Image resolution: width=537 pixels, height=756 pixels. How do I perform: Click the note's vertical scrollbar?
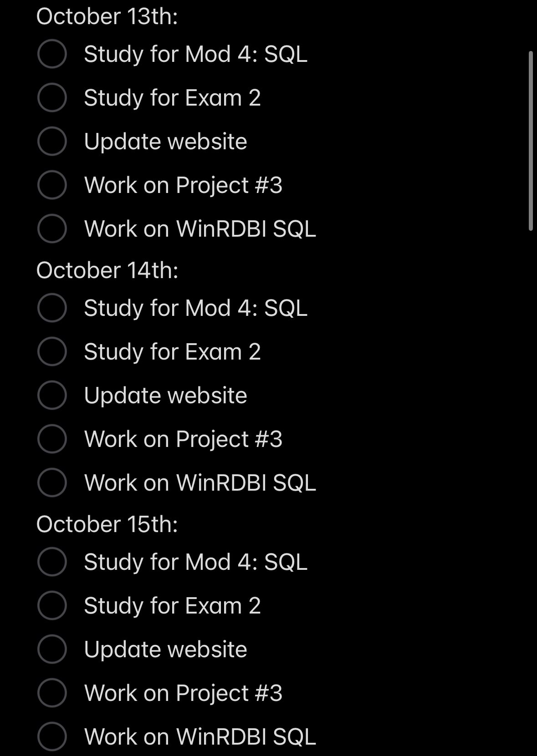(531, 141)
